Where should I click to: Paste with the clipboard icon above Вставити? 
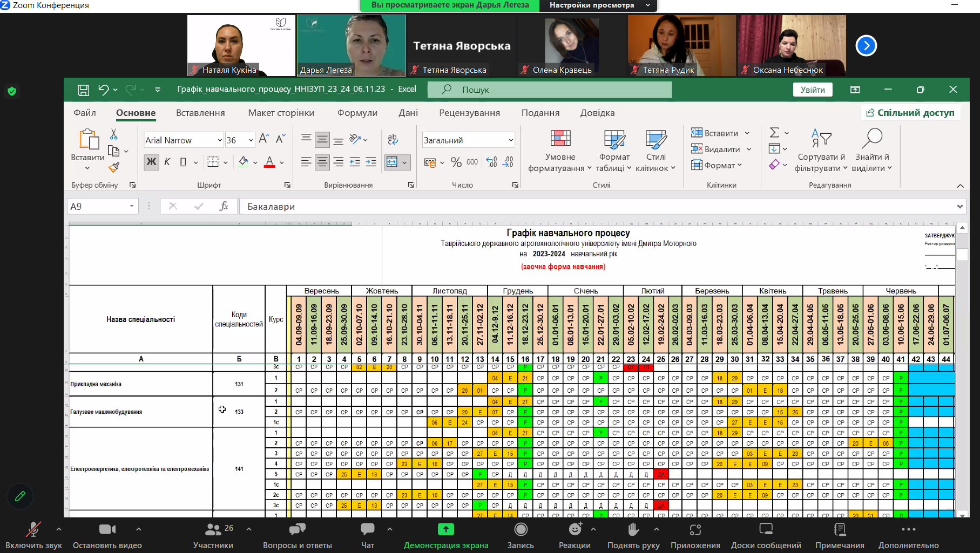(89, 138)
